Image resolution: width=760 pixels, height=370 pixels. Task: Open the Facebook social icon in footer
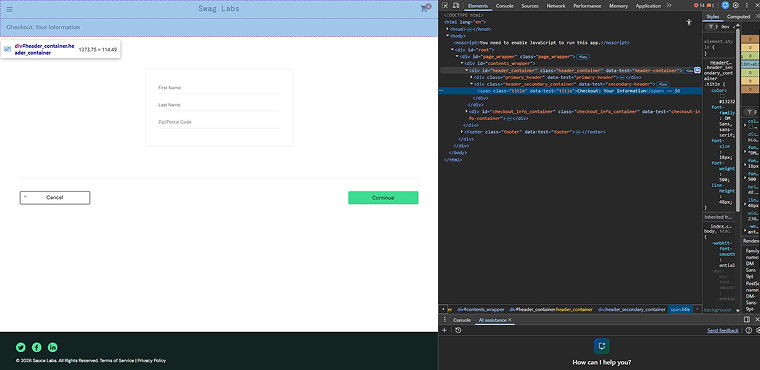tap(36, 347)
